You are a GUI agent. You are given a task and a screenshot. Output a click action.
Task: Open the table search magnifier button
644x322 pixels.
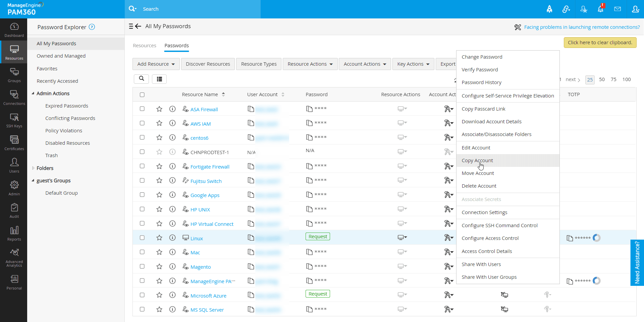coord(142,79)
